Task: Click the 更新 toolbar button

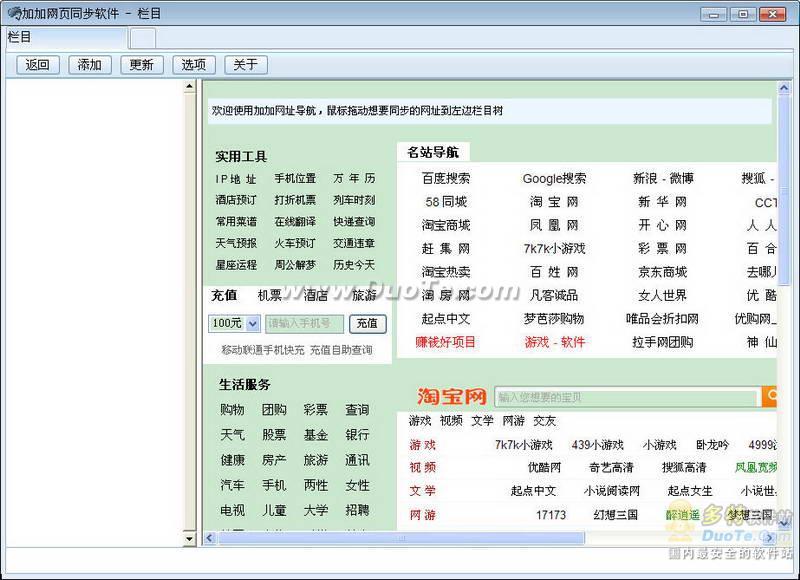Action: click(x=142, y=65)
